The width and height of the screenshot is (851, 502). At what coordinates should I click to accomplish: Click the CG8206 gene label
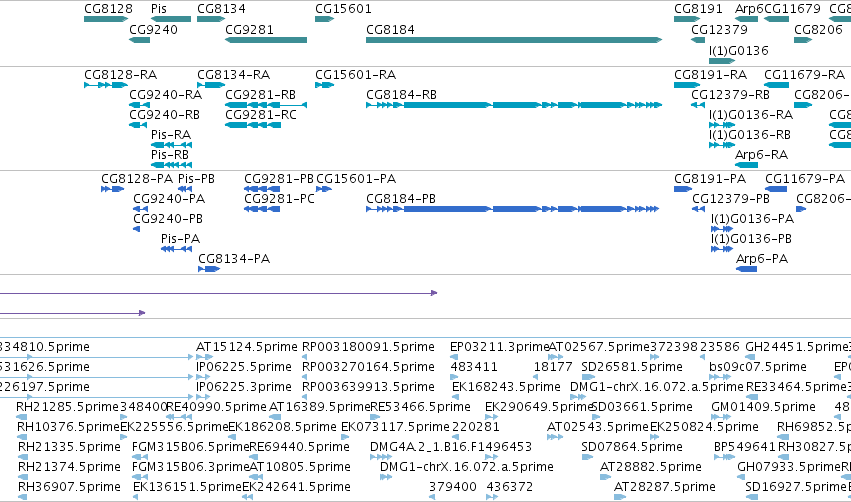(818, 29)
